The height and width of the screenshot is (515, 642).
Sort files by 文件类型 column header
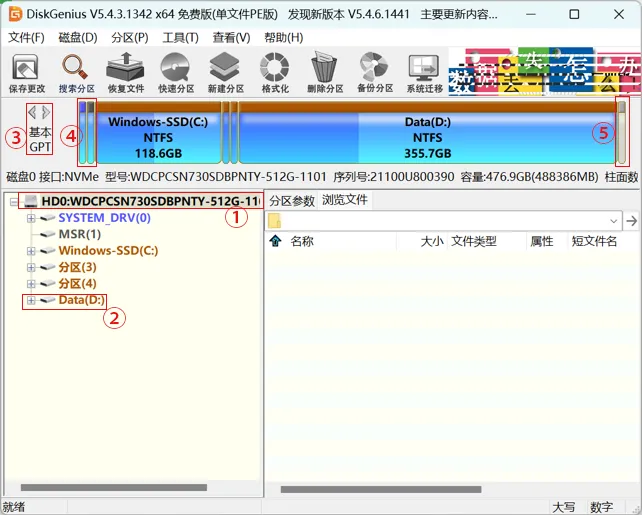tap(474, 241)
